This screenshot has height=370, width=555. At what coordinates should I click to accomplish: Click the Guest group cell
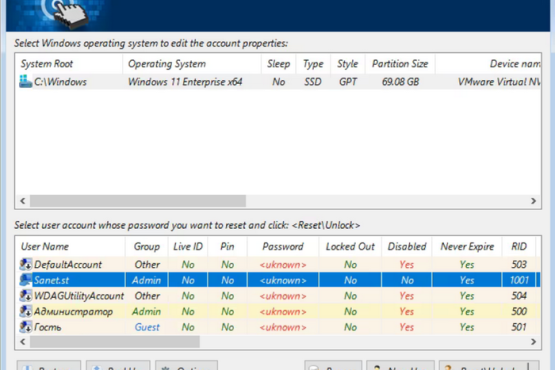[x=147, y=327]
